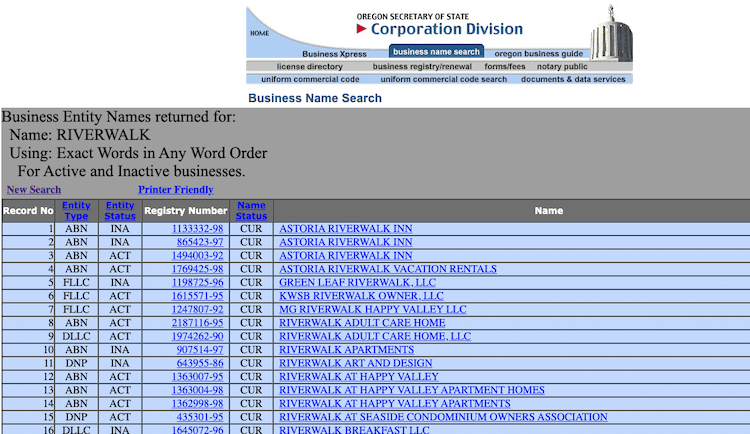Open registry number 1615571-95
The width and height of the screenshot is (750, 434).
(x=198, y=296)
